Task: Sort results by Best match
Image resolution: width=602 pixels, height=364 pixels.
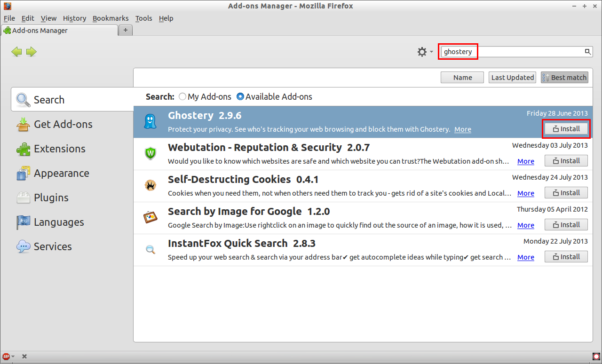Action: (564, 78)
